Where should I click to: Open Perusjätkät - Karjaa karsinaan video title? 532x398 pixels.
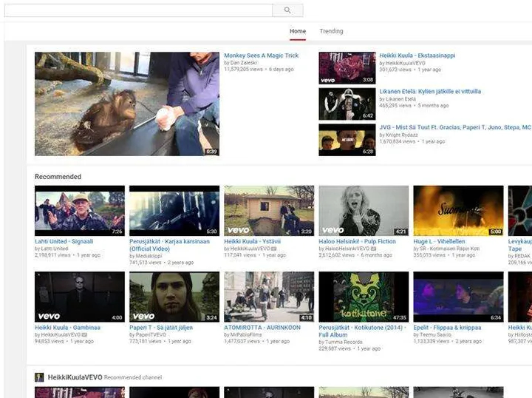pyautogui.click(x=169, y=241)
